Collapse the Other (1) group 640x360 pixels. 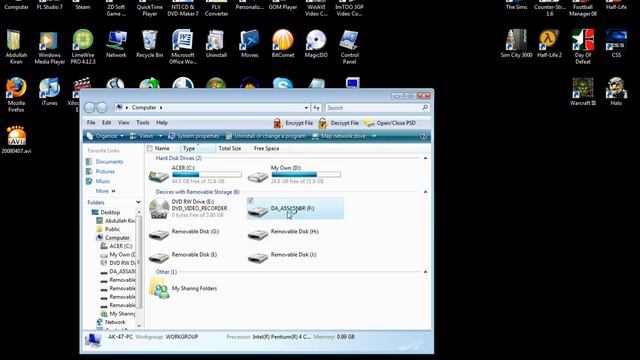click(425, 272)
